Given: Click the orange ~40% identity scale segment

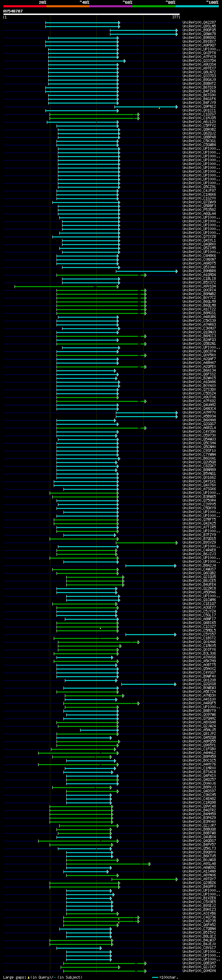Looking at the screenshot, I should tap(68, 6).
